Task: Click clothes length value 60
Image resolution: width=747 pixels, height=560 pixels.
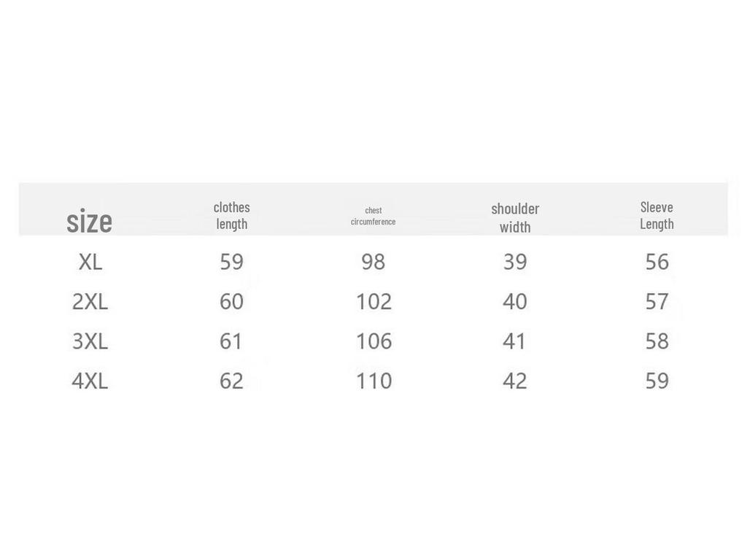Action: (x=231, y=301)
